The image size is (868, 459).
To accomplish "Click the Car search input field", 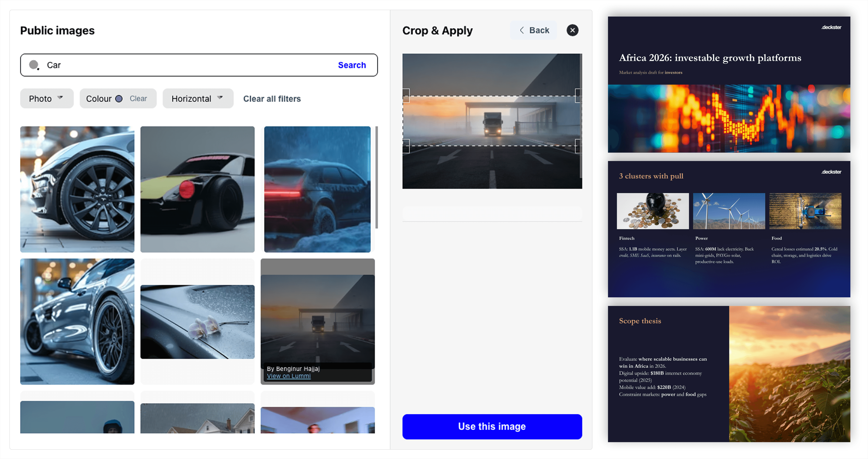I will point(189,65).
